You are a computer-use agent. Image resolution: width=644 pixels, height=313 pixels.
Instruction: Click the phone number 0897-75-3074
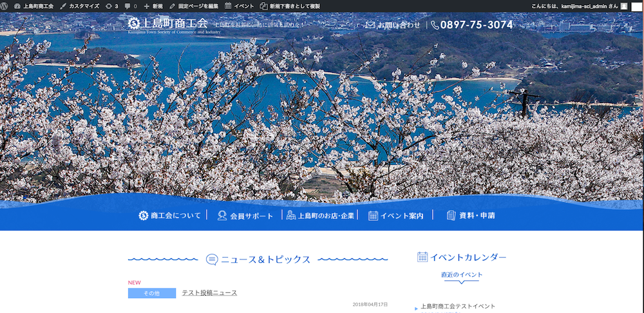(x=472, y=25)
